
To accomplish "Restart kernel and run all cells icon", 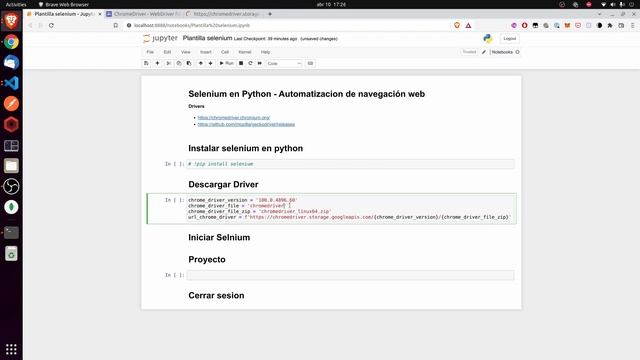I will pos(260,63).
